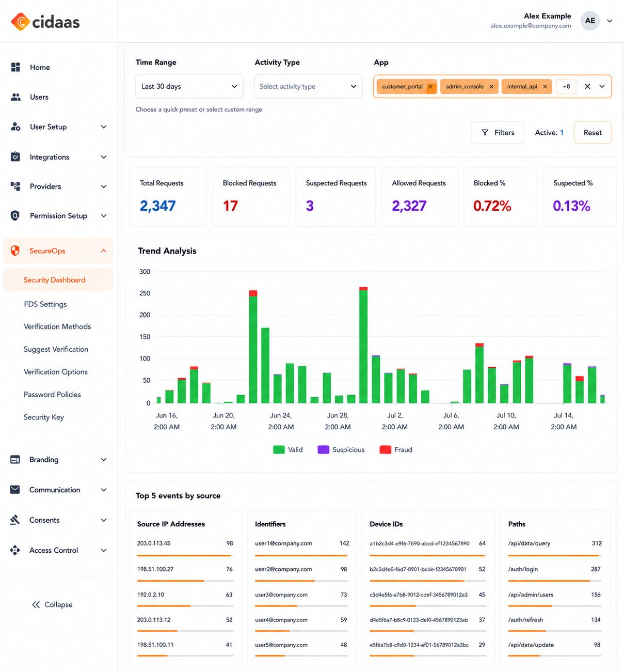Click the Access Control icon
This screenshot has height=672, width=624.
point(15,550)
